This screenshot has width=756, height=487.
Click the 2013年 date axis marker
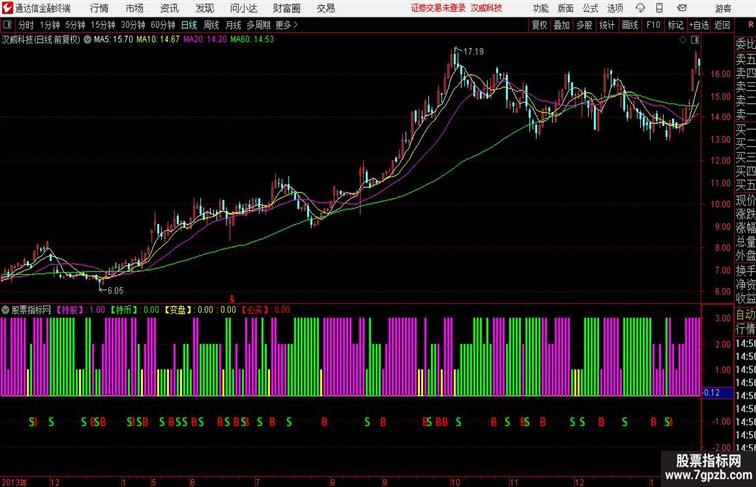(x=14, y=482)
